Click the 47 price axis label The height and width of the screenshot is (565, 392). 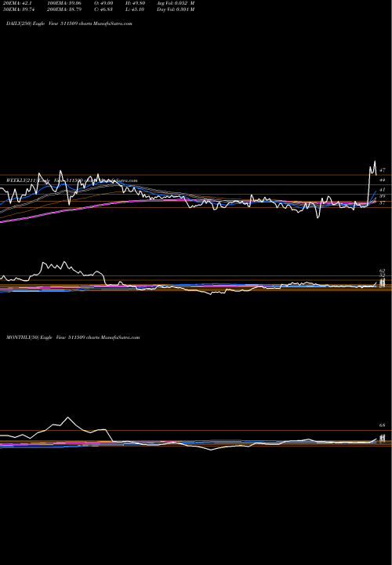pyautogui.click(x=383, y=169)
